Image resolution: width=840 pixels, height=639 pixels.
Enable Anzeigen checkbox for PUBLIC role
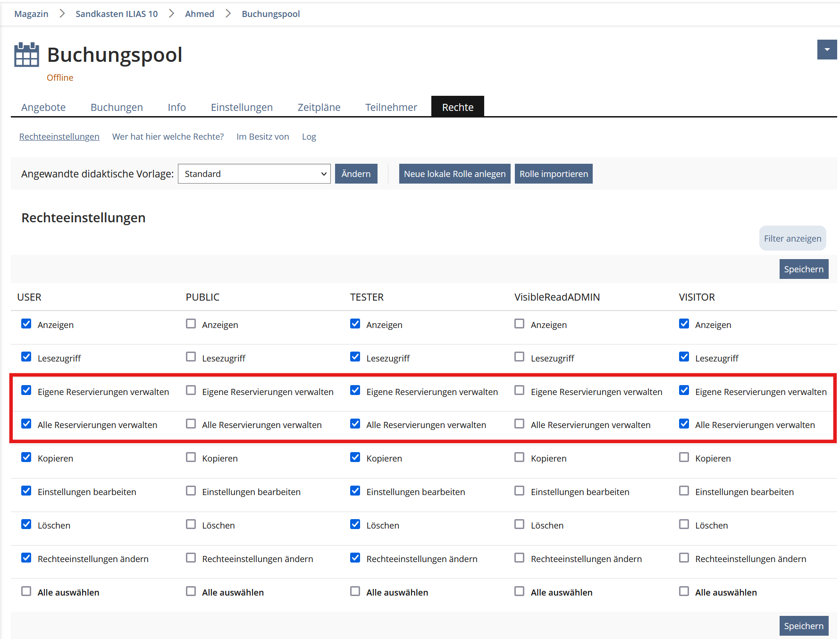coord(191,324)
